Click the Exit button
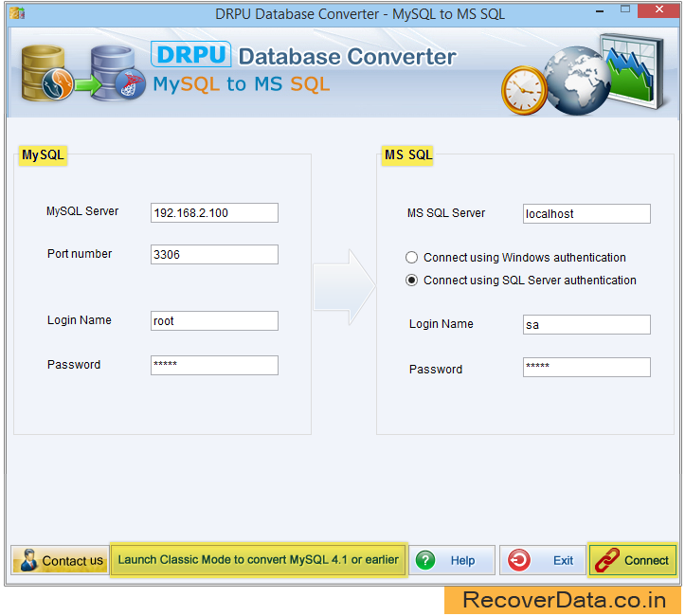685x616 pixels. click(x=542, y=560)
